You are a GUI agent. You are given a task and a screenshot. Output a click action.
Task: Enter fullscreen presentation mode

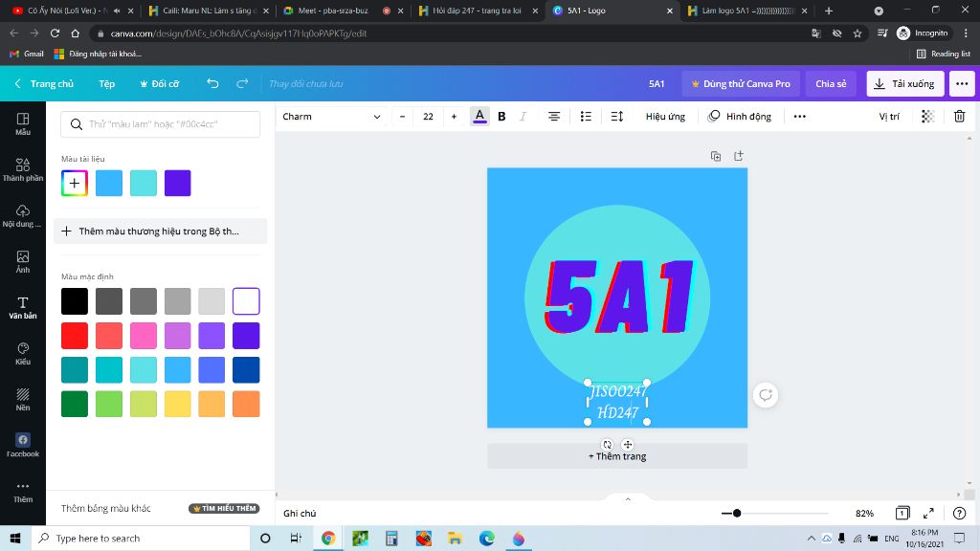pyautogui.click(x=928, y=513)
